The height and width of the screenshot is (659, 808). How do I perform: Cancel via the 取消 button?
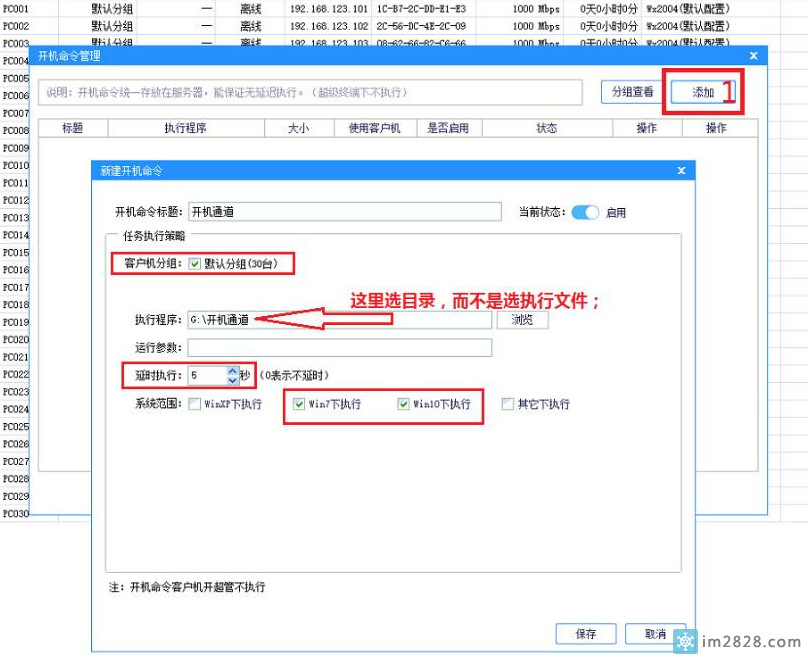click(655, 634)
